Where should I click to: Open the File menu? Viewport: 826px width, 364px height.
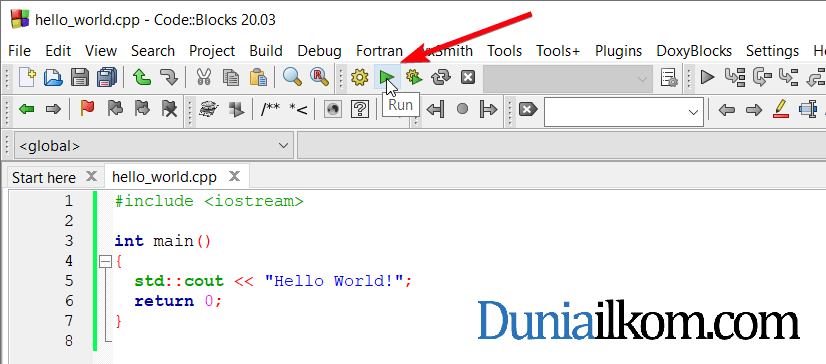(x=19, y=51)
